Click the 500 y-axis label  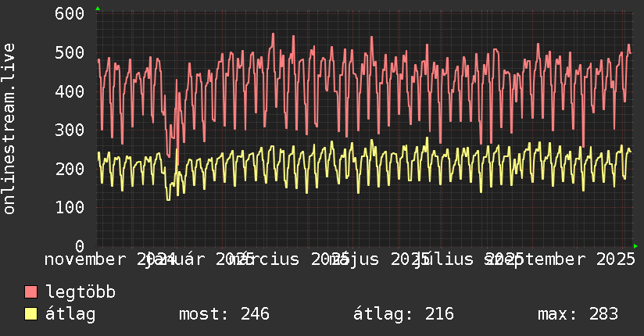(70, 52)
